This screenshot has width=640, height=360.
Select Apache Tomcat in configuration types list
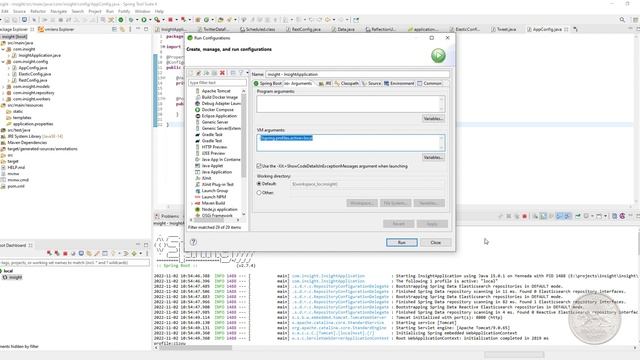click(216, 91)
